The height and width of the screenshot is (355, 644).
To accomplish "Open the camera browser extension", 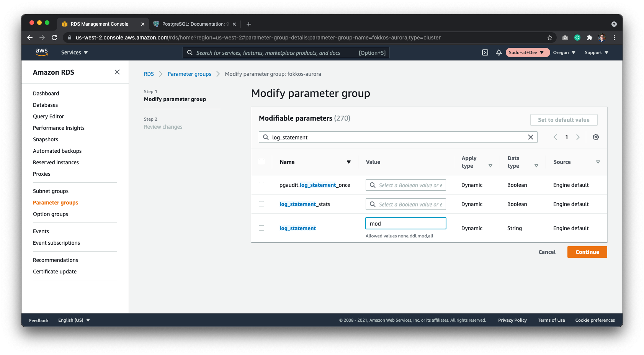I will pos(565,38).
